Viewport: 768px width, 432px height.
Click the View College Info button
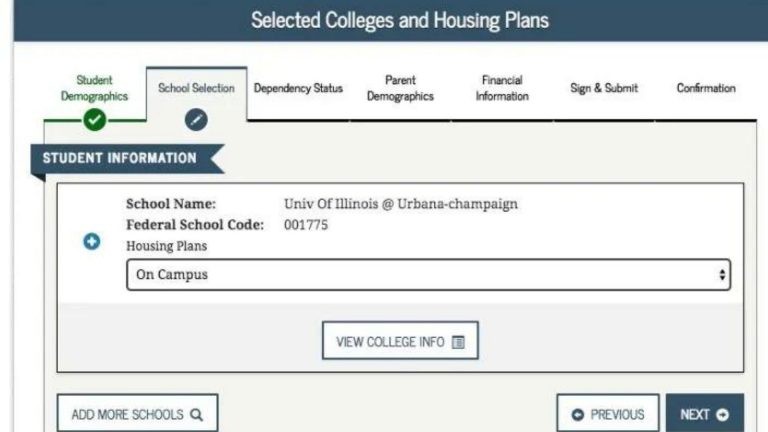coord(400,340)
